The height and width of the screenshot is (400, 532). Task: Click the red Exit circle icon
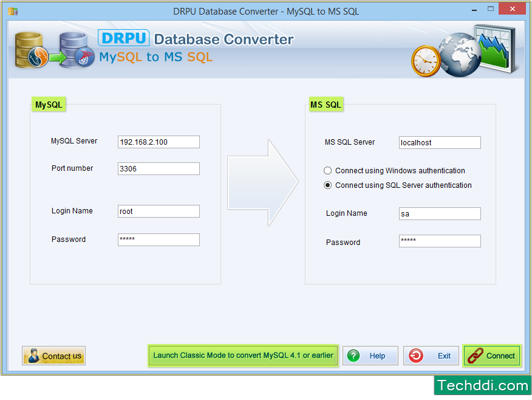[416, 356]
